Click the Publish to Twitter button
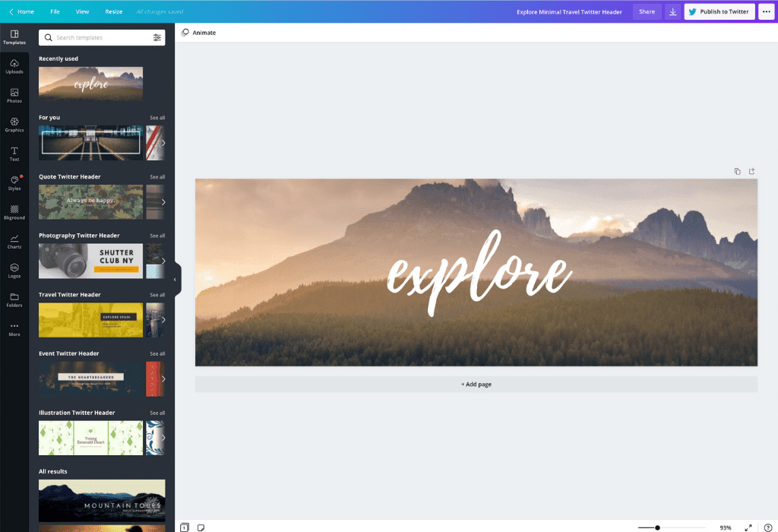The height and width of the screenshot is (532, 778). coord(719,11)
